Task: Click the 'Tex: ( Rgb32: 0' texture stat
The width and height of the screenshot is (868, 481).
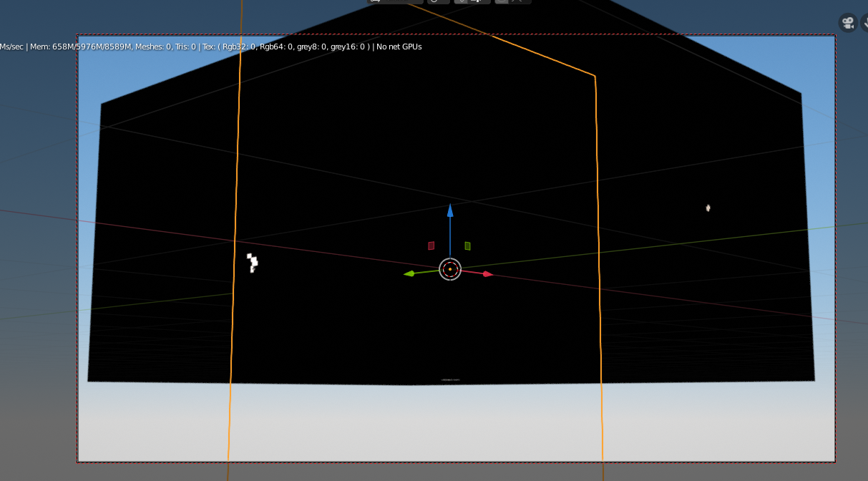Action: click(x=230, y=47)
